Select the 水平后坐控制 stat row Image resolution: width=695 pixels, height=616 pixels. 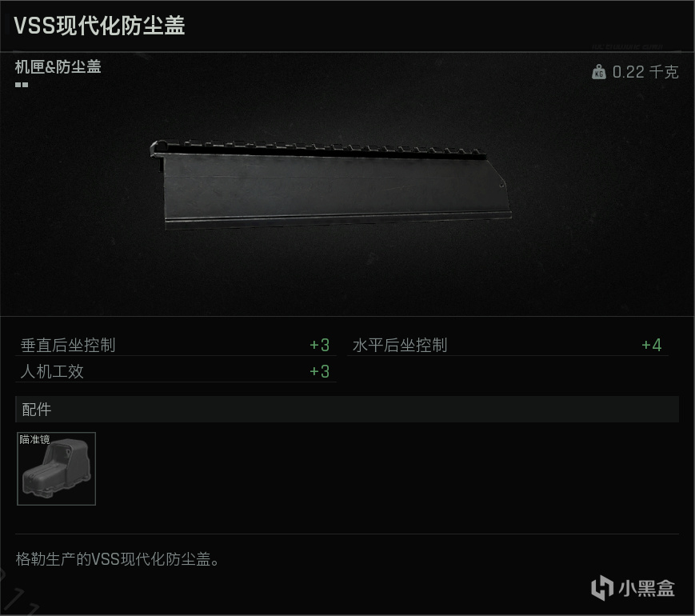[x=508, y=345]
